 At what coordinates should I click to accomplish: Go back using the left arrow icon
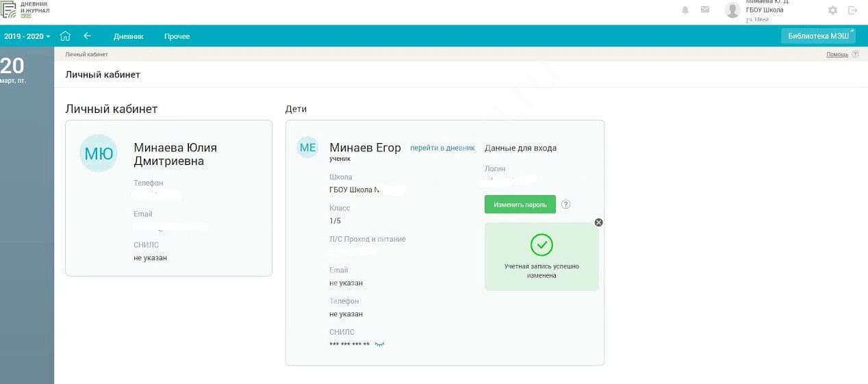(x=87, y=36)
